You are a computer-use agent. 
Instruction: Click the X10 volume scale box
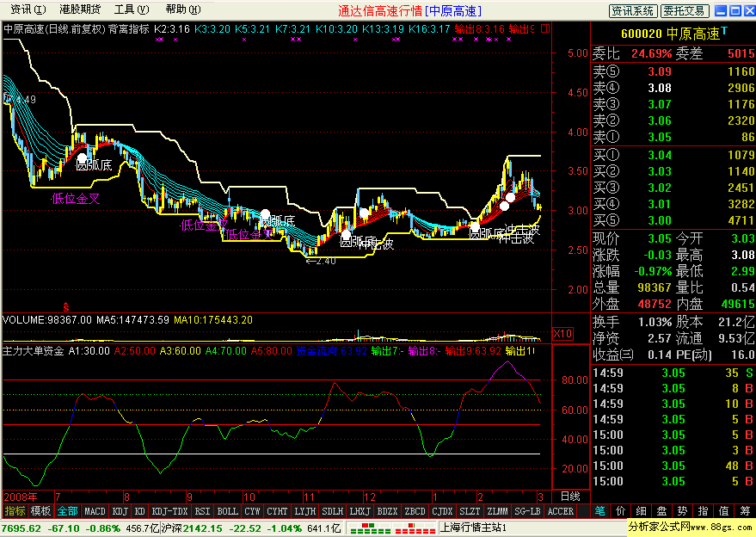[x=562, y=333]
